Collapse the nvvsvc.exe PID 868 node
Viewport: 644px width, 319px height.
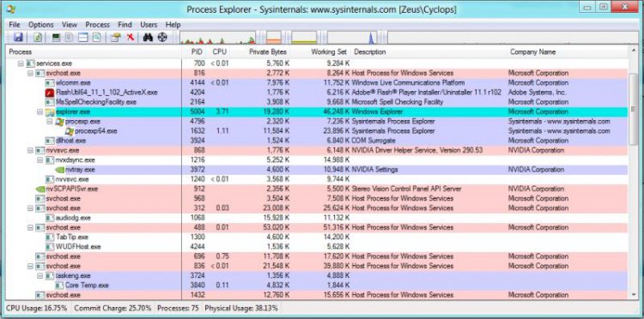(x=30, y=150)
